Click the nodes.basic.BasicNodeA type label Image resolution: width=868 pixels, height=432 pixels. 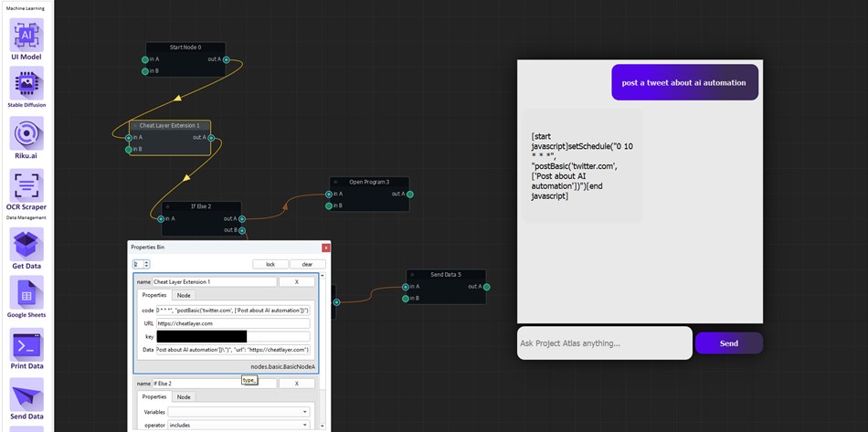point(283,367)
